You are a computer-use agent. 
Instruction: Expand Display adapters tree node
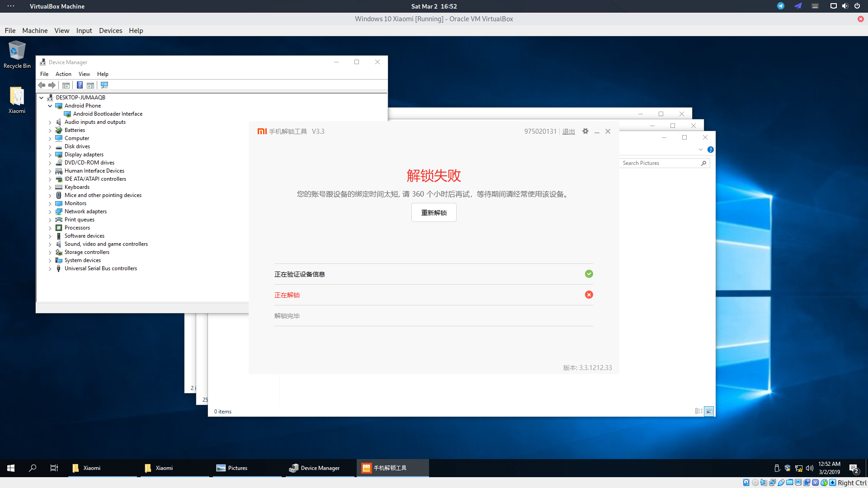click(x=50, y=155)
